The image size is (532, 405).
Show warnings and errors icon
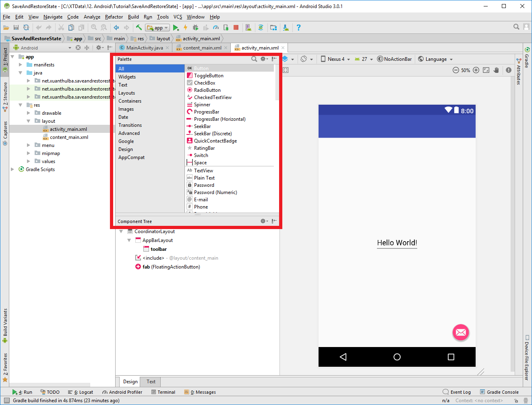click(x=509, y=70)
